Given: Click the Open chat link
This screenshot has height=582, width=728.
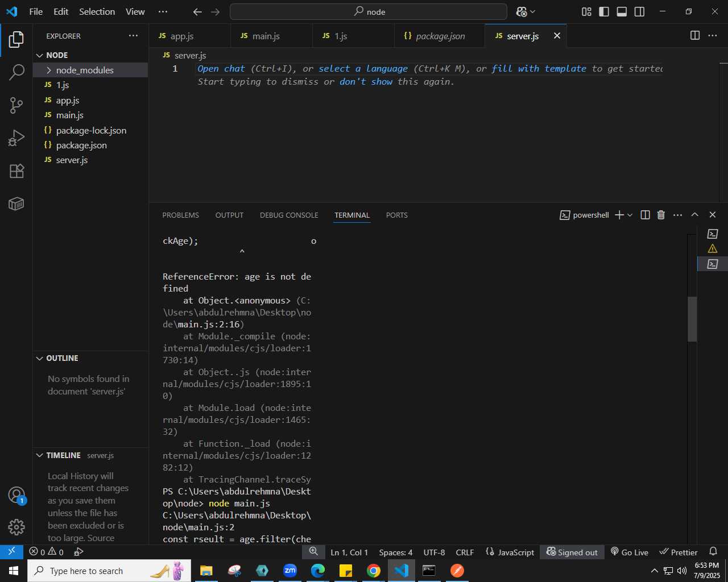Looking at the screenshot, I should (x=221, y=69).
